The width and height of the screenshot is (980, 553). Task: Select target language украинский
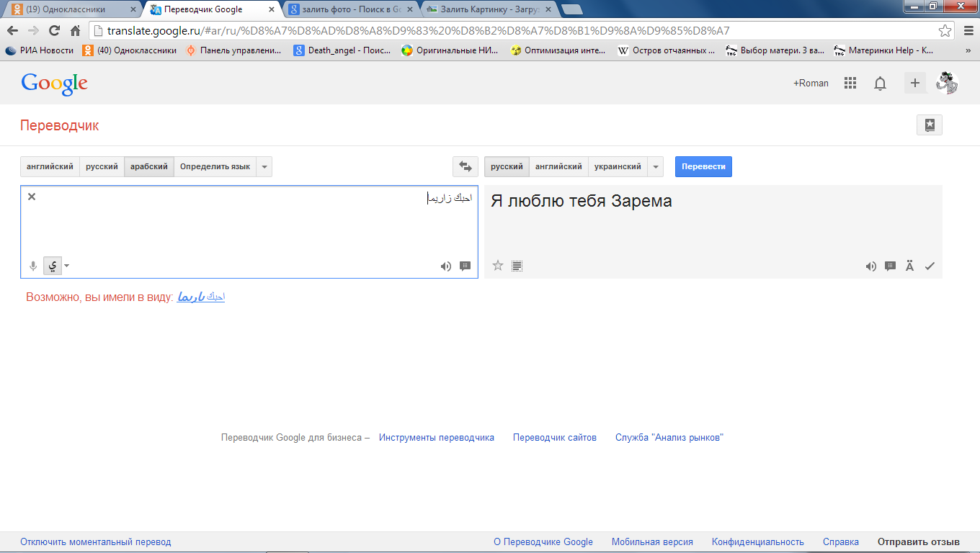(618, 166)
